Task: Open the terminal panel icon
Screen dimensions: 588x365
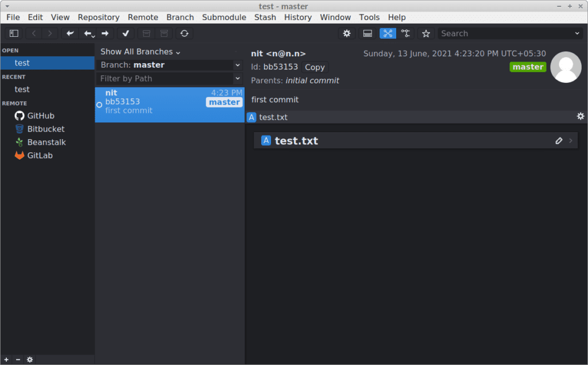Action: tap(367, 33)
